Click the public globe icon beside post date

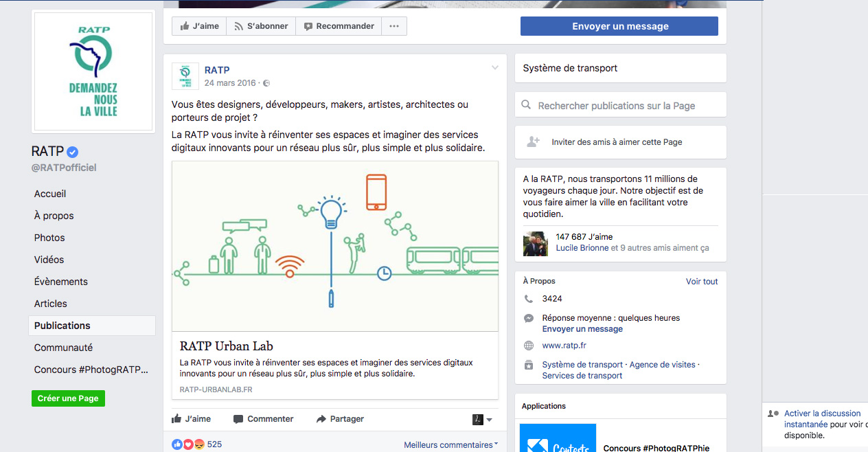coord(266,83)
